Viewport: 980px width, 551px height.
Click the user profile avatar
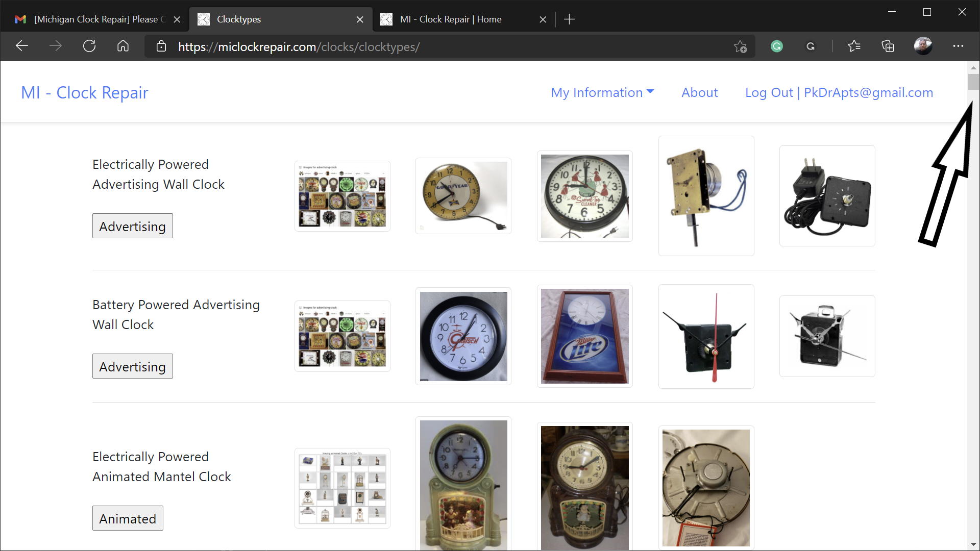923,46
